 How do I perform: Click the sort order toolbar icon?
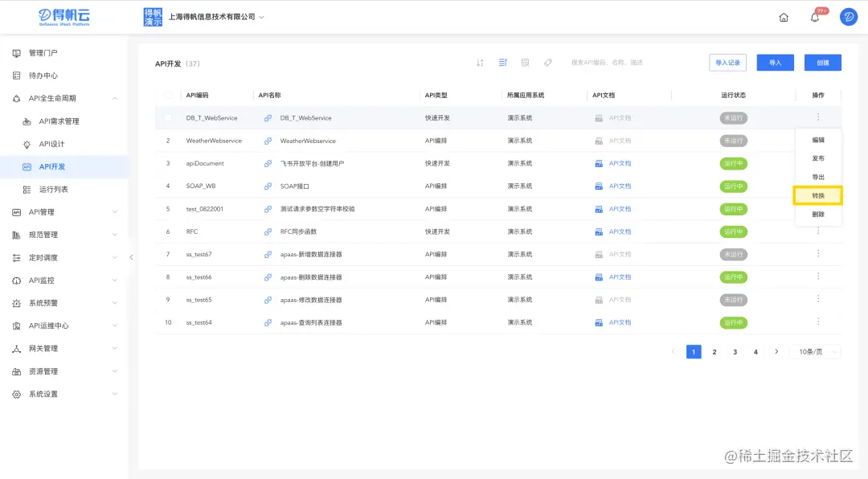point(480,63)
